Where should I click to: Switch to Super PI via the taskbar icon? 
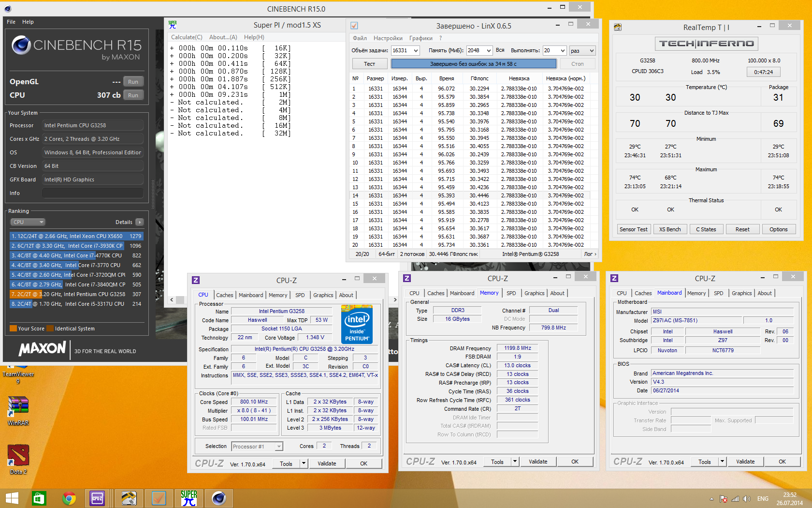pos(188,498)
